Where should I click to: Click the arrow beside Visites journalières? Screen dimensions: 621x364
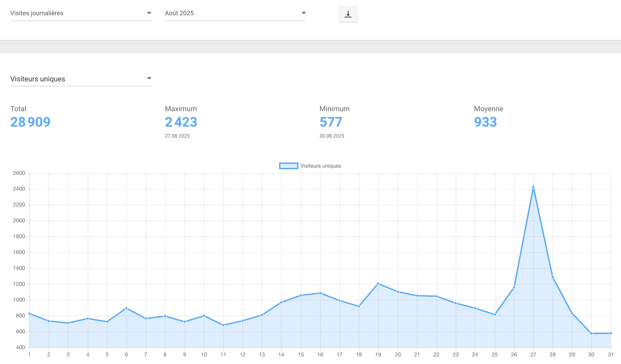point(149,13)
